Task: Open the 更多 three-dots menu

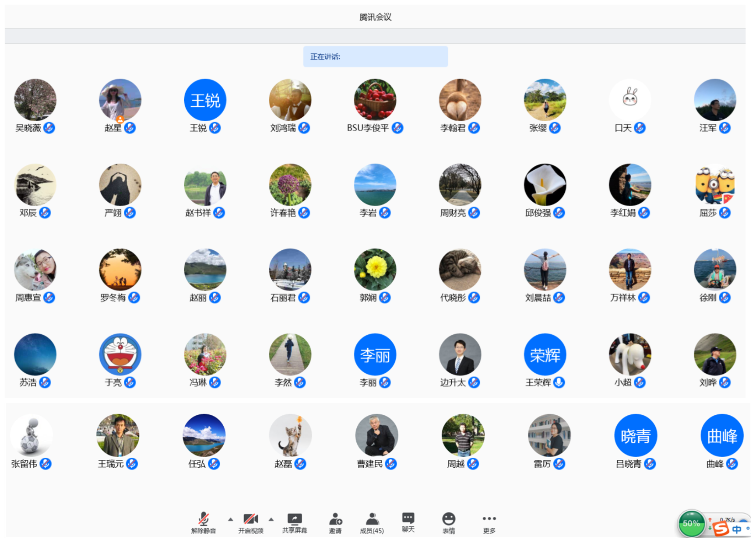Action: [x=489, y=519]
